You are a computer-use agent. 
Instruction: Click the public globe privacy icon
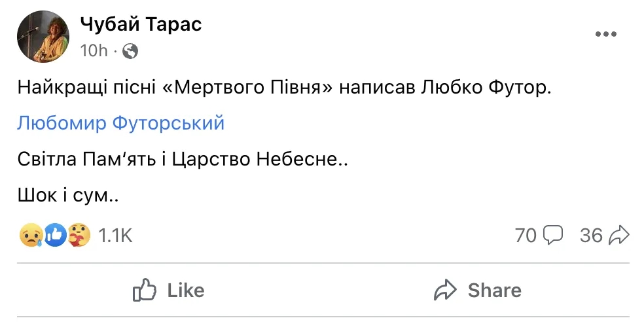130,50
